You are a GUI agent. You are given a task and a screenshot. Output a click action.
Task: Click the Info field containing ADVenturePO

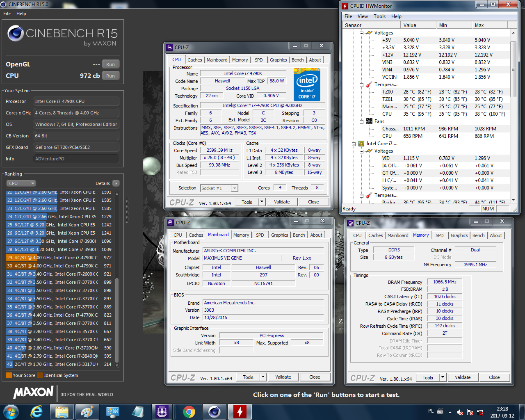pyautogui.click(x=76, y=159)
